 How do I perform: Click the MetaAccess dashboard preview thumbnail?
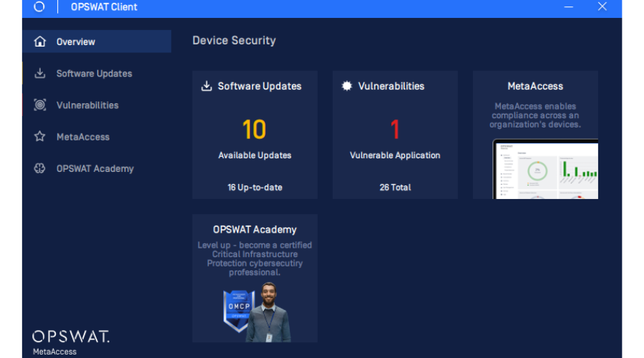coord(545,169)
